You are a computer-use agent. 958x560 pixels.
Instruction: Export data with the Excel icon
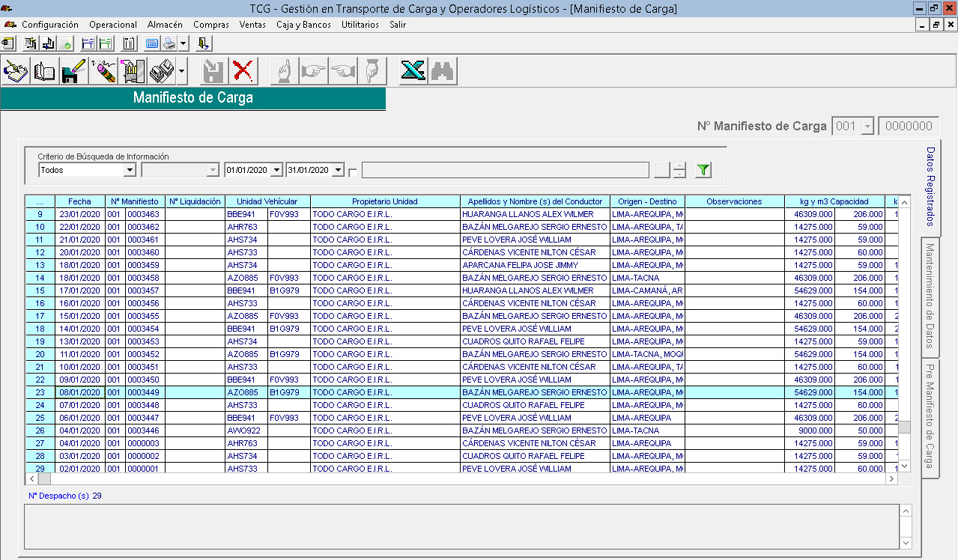coord(413,72)
